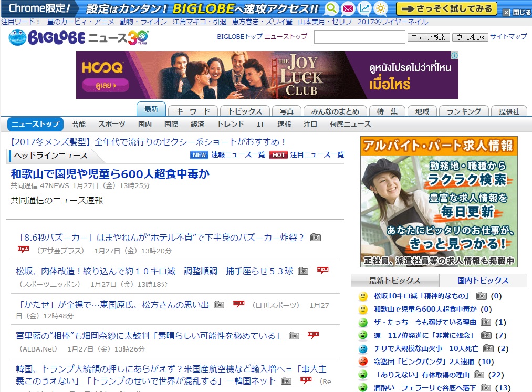
Task: Select 国内 in category bar
Action: tap(145, 124)
